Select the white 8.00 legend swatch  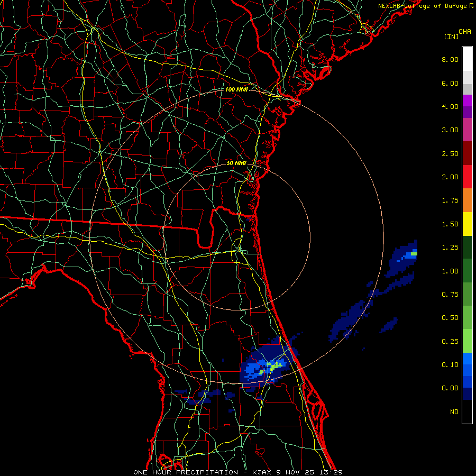(x=467, y=59)
